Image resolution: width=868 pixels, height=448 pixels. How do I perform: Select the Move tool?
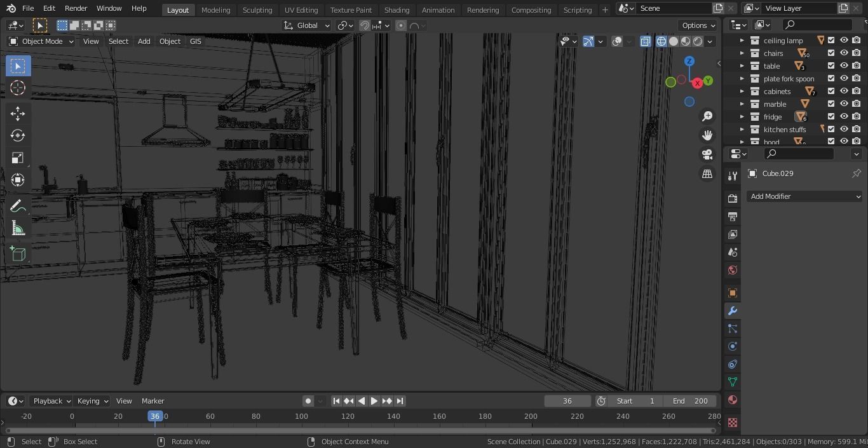click(18, 113)
